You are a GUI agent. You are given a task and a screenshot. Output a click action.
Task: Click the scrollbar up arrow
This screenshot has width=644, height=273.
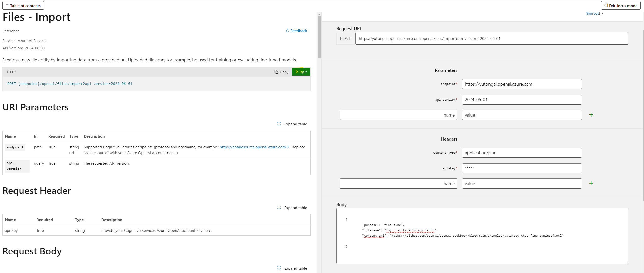(x=319, y=14)
